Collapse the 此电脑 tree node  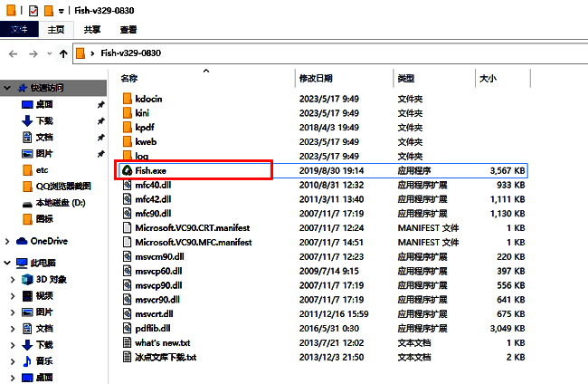(7, 263)
